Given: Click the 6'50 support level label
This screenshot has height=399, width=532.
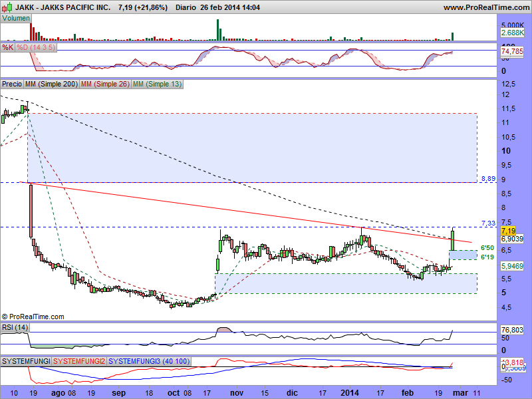Looking at the screenshot, I should (487, 248).
